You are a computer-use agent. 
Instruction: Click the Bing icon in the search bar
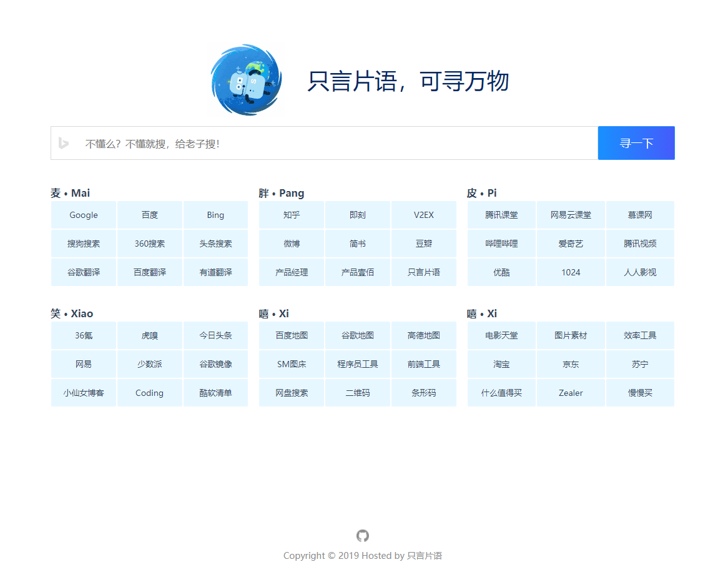64,143
